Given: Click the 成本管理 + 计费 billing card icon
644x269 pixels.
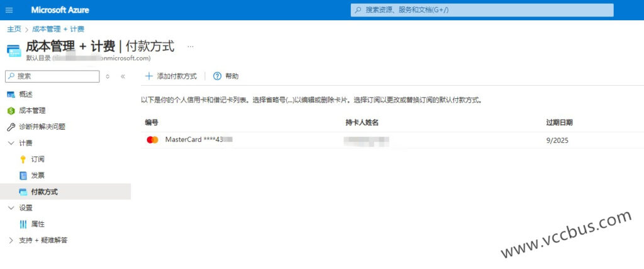Looking at the screenshot, I should 13,50.
